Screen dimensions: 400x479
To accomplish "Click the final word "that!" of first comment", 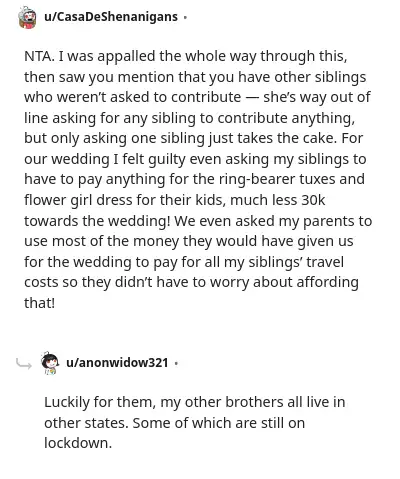I will pyautogui.click(x=39, y=303).
